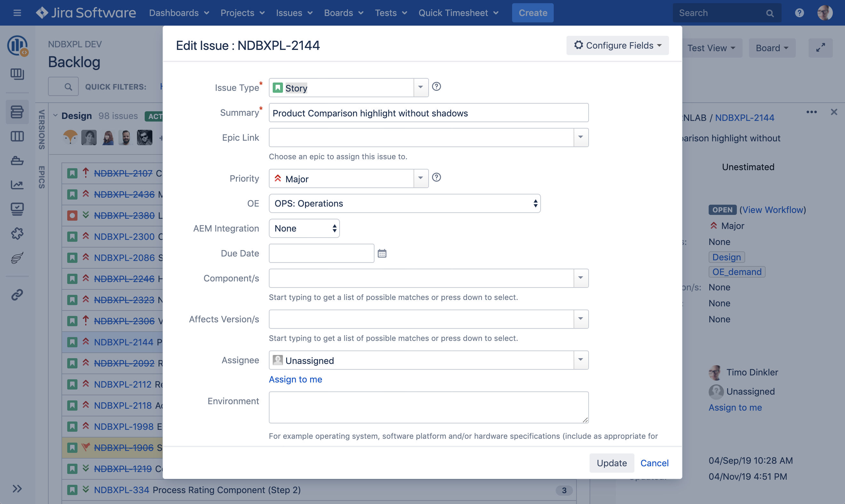Click the NDBXPL project avatar in sidebar
Image resolution: width=845 pixels, height=504 pixels.
point(17,45)
